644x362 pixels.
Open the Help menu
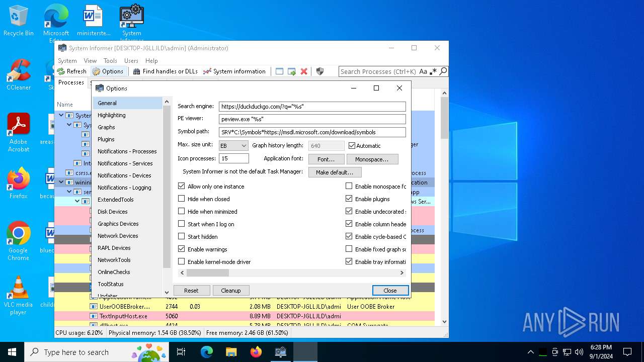(151, 60)
